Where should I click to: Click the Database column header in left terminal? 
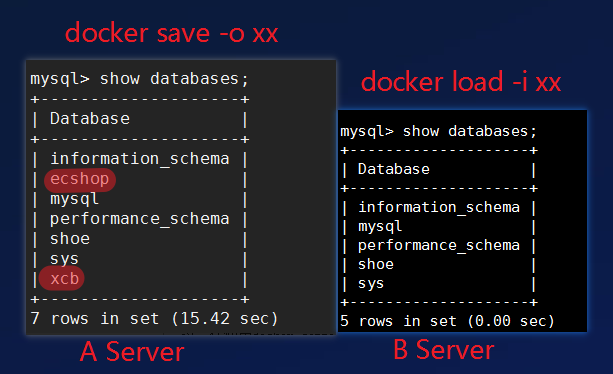(90, 119)
